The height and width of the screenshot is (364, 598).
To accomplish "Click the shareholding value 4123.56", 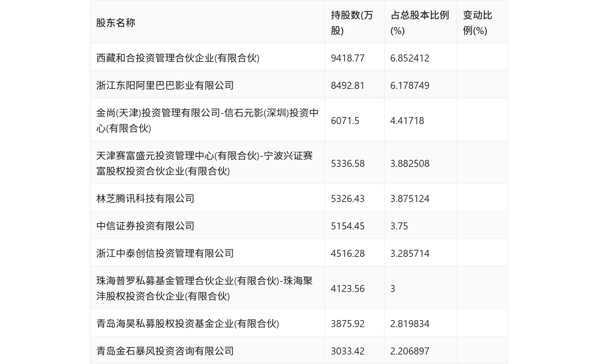I will 348,288.
